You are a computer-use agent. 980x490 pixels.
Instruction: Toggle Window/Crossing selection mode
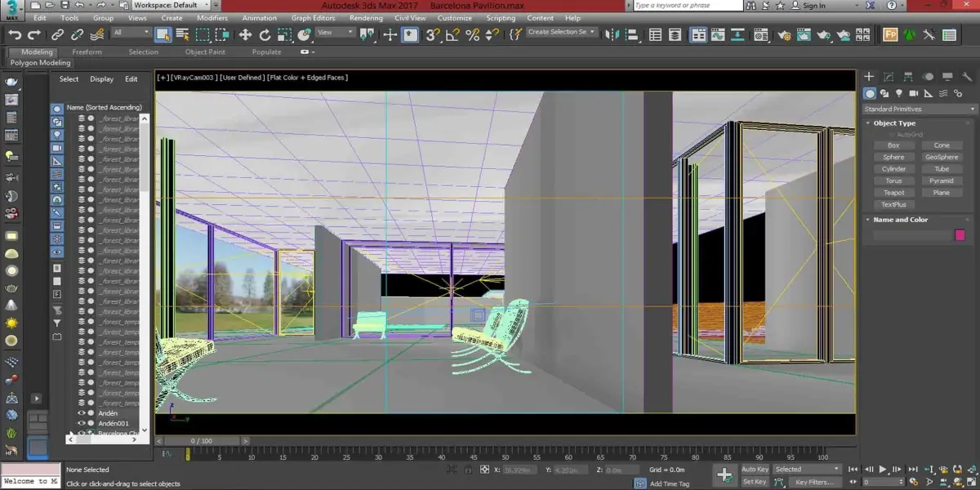click(221, 34)
